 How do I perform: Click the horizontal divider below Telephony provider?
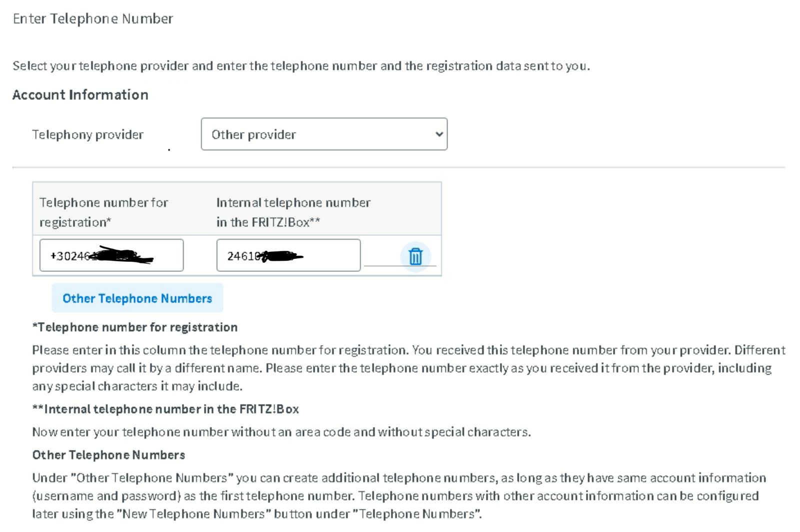pyautogui.click(x=398, y=167)
